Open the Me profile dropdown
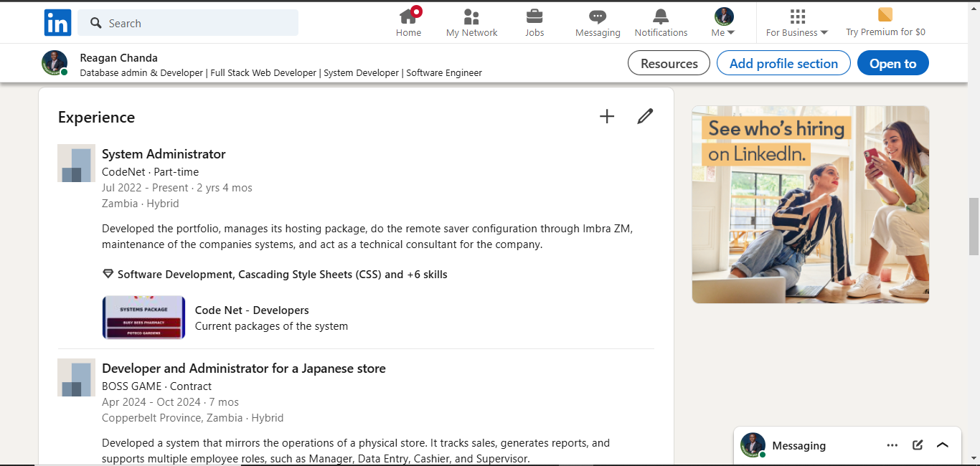The image size is (980, 466). (x=723, y=22)
